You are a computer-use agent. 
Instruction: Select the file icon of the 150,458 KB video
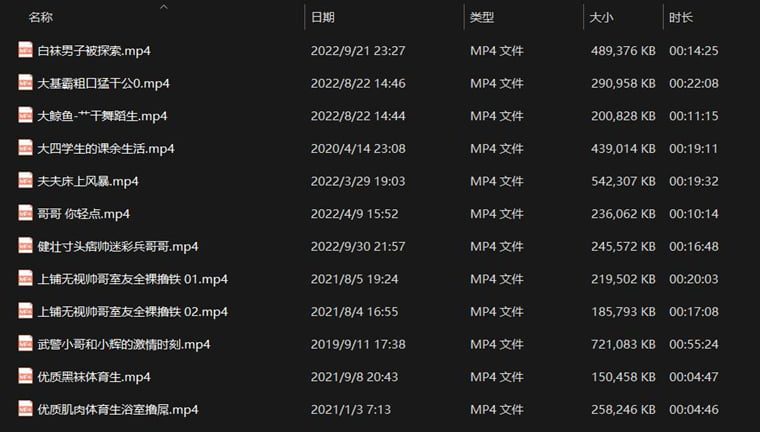[x=25, y=376]
